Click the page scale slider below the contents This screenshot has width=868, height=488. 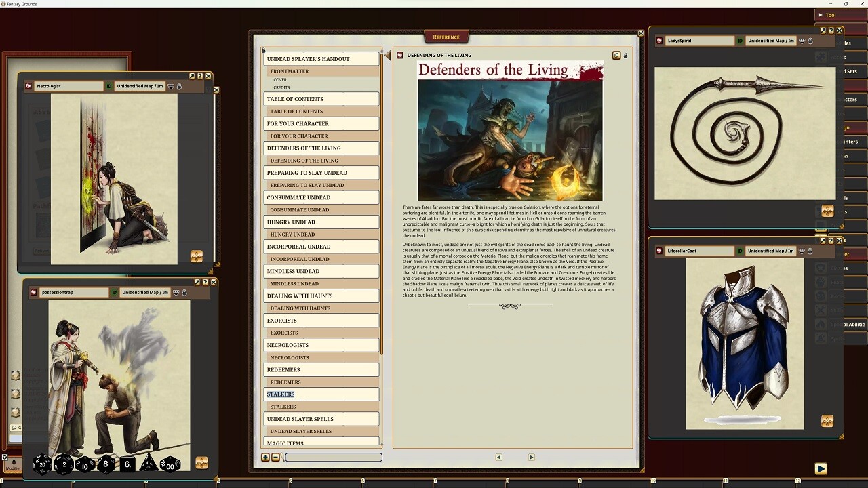tap(333, 457)
